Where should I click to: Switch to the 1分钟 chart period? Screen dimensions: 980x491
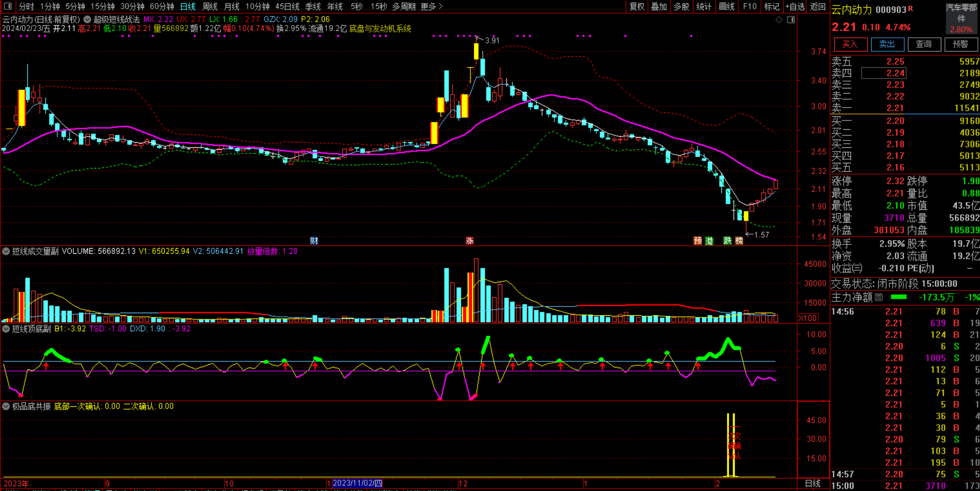[50, 6]
